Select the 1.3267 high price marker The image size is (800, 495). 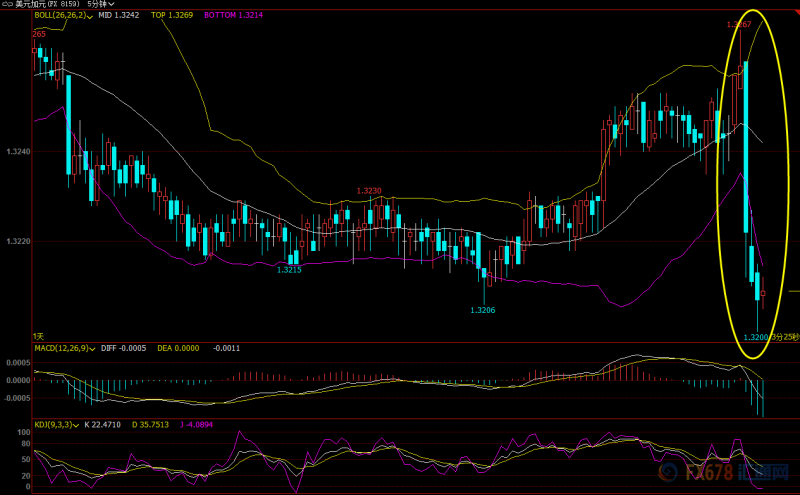pos(739,24)
